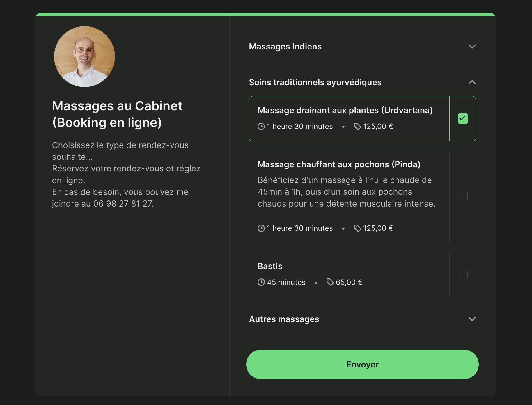532x405 pixels.
Task: Click the clock icon on Bastis card
Action: click(261, 282)
